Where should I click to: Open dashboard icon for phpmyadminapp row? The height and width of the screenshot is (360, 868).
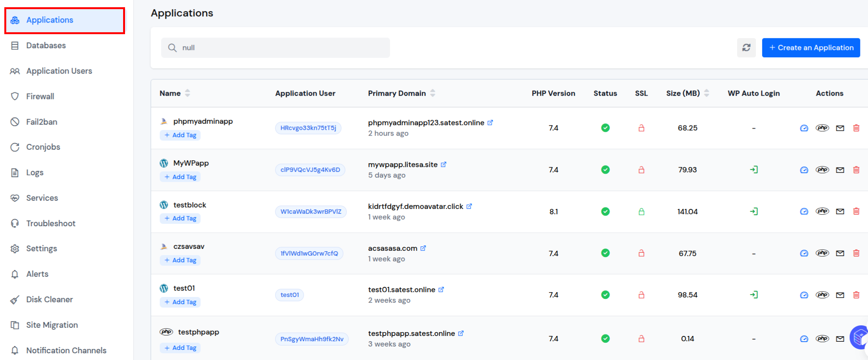point(804,128)
